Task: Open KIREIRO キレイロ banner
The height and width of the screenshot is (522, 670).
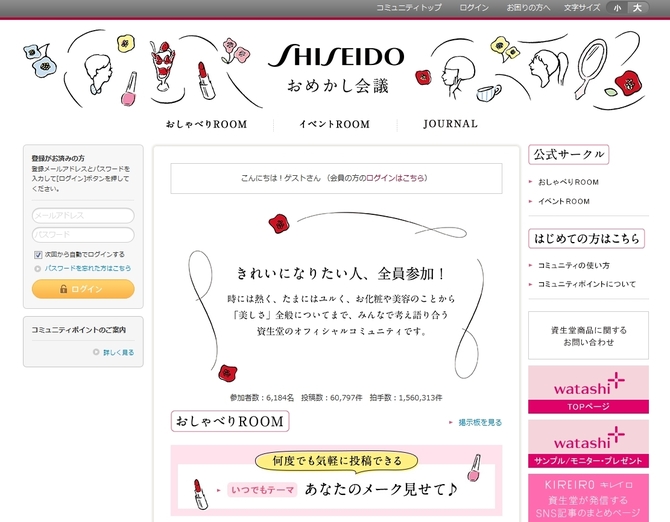Action: (588, 498)
